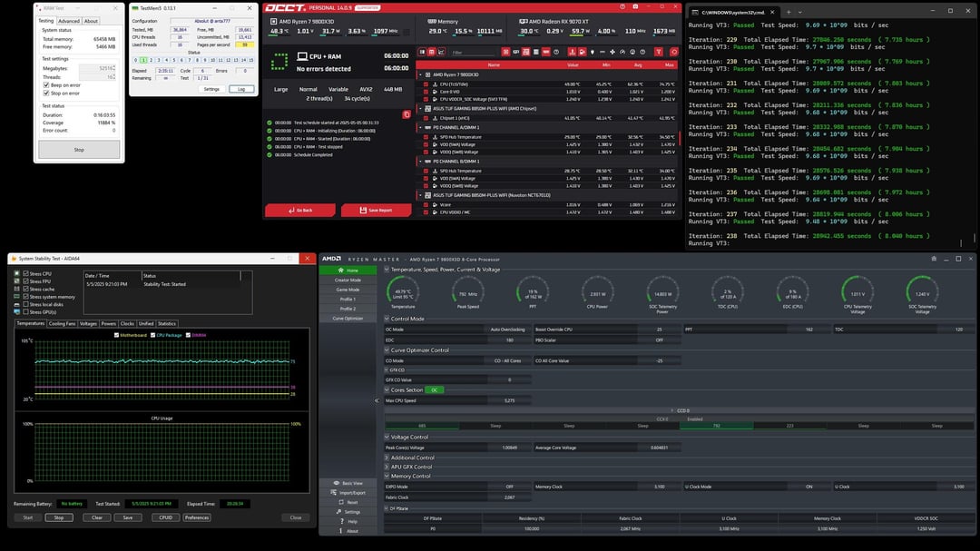Open the About tab in RAM Test
Image resolution: width=980 pixels, height=551 pixels.
pos(92,21)
